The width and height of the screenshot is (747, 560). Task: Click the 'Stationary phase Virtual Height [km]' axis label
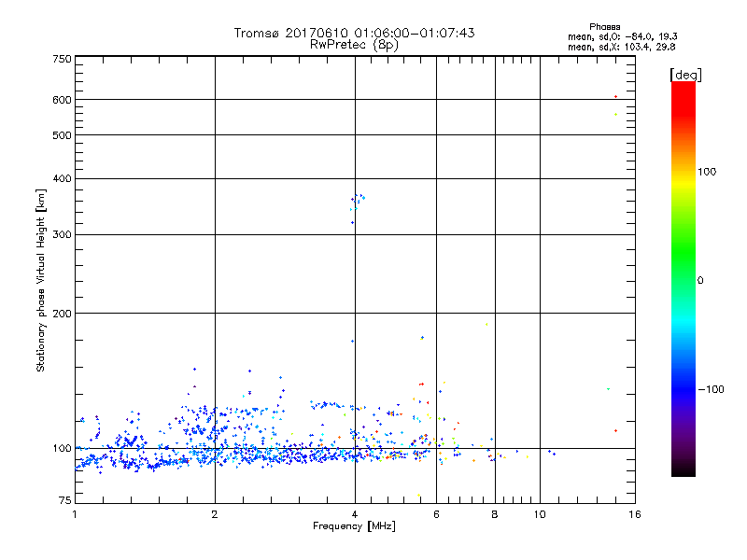41,280
